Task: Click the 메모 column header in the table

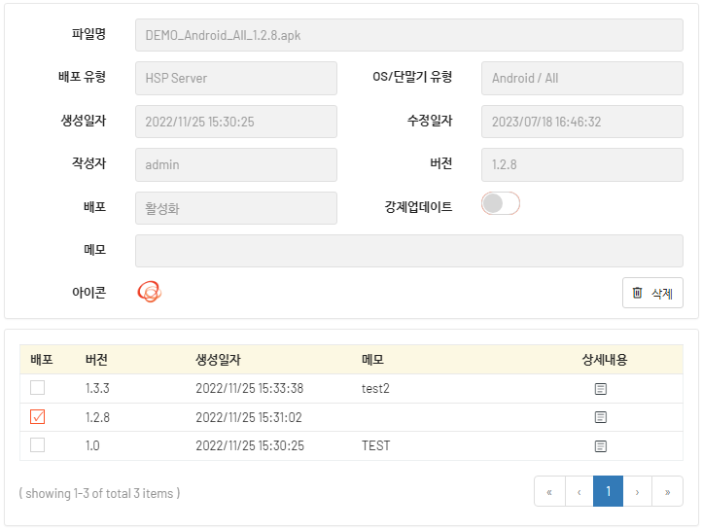Action: [x=372, y=359]
